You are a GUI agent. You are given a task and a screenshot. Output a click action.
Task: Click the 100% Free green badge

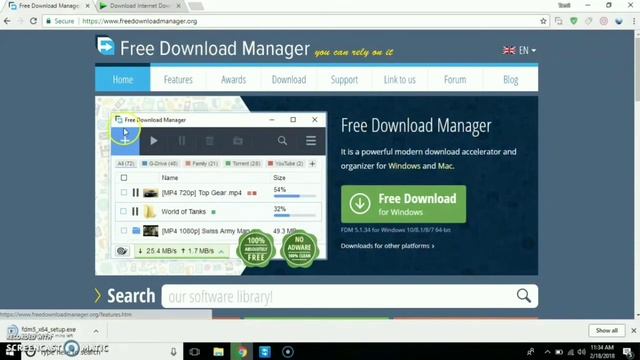tap(256, 249)
